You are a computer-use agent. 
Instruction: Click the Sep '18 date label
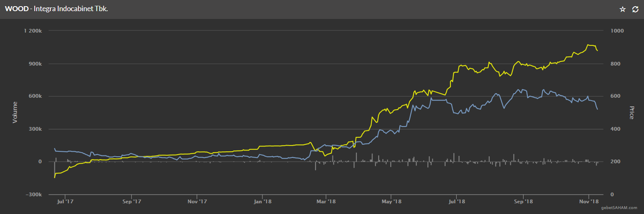click(524, 202)
